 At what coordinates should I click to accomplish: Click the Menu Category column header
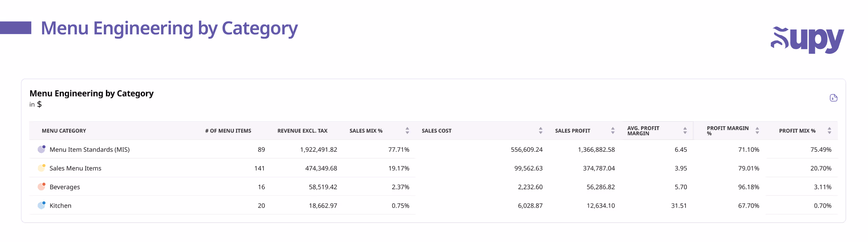pos(64,131)
